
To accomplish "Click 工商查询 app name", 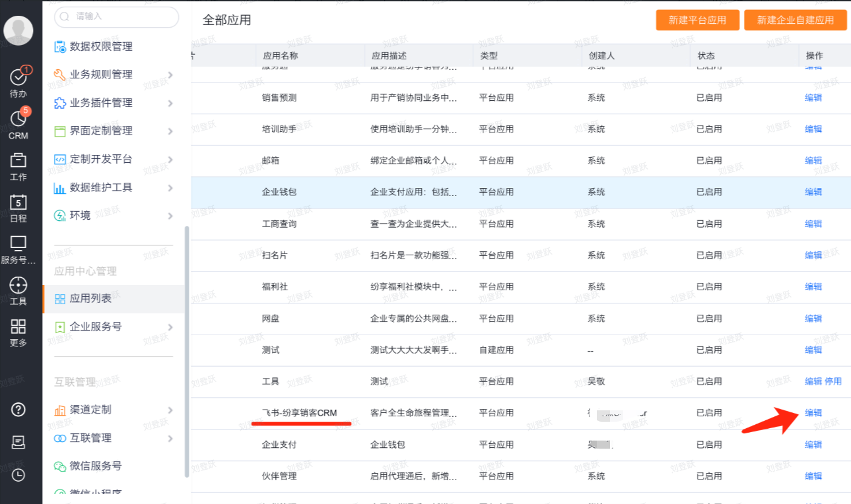I will pyautogui.click(x=279, y=224).
